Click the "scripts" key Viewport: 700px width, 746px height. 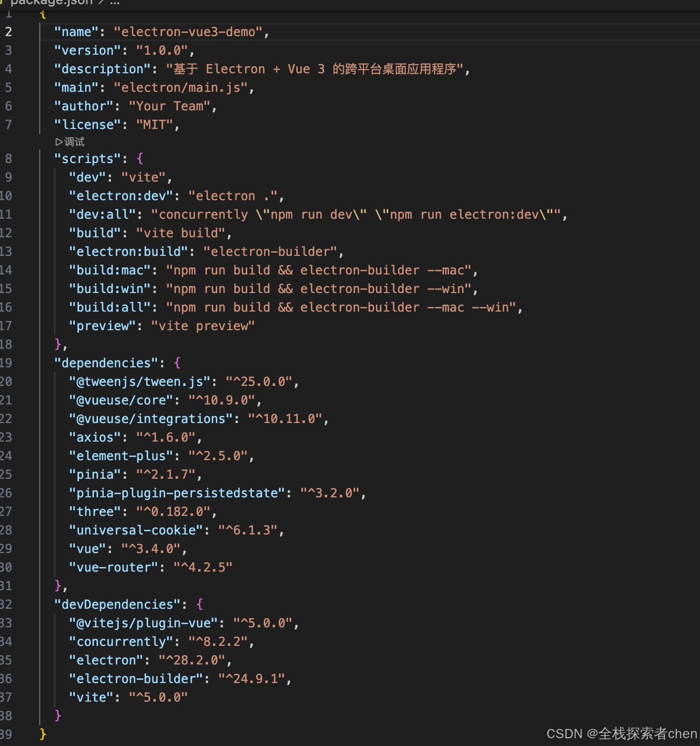pos(88,159)
